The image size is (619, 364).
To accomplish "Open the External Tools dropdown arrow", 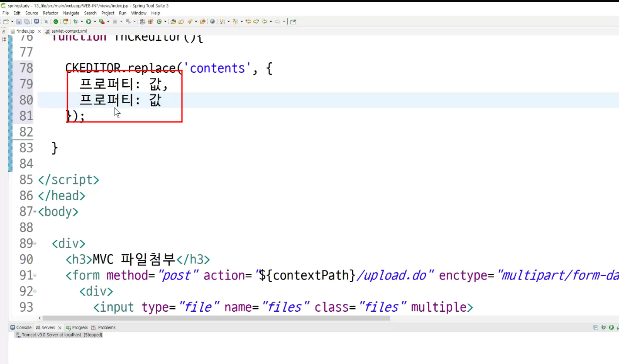I will coord(108,21).
